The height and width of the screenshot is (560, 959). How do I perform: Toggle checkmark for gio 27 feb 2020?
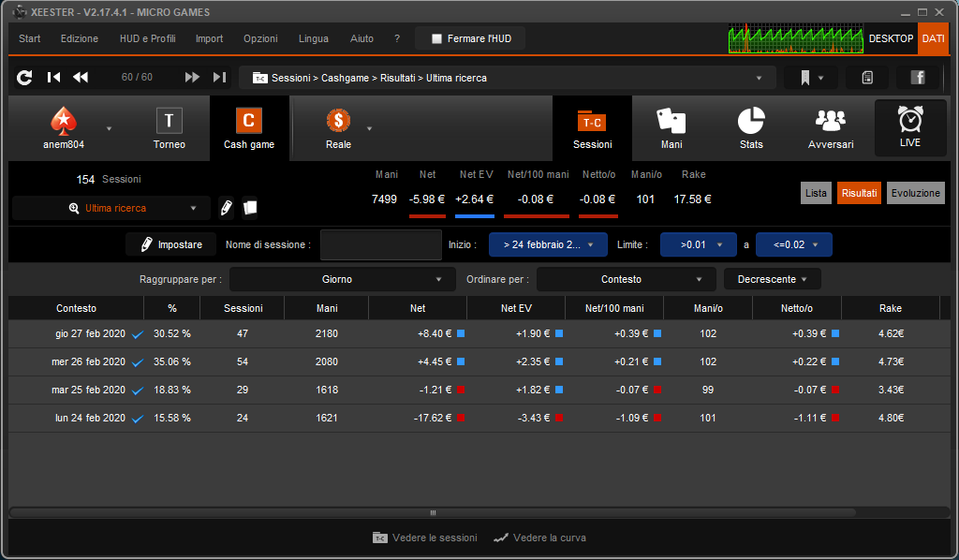click(x=138, y=334)
